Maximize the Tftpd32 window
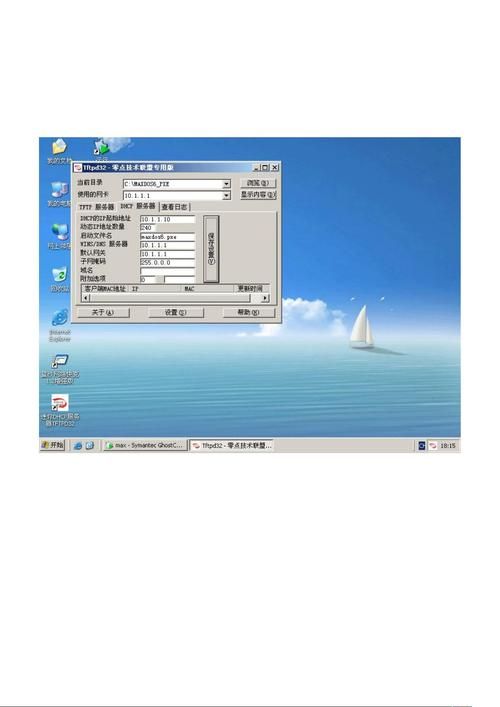Viewport: 500px width, 707px height. [x=265, y=167]
